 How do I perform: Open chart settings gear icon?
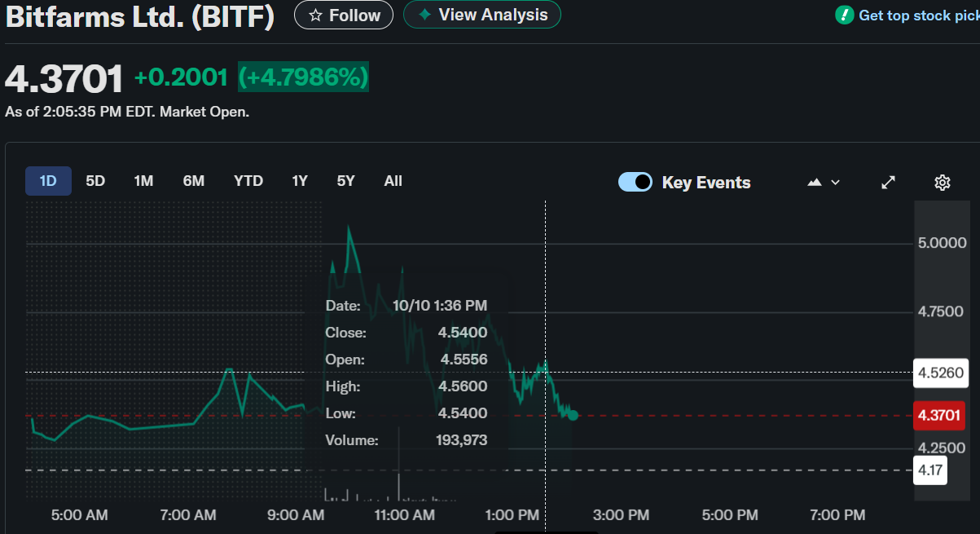click(943, 183)
